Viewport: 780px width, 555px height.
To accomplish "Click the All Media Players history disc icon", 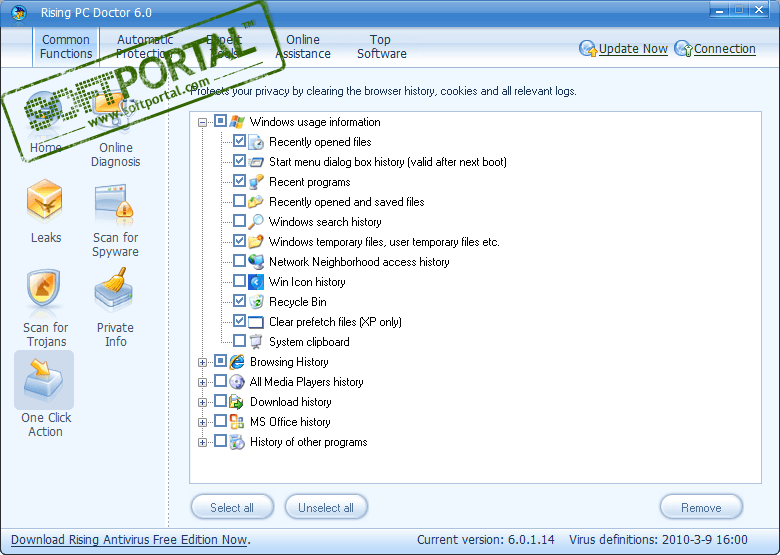I will coord(237,382).
